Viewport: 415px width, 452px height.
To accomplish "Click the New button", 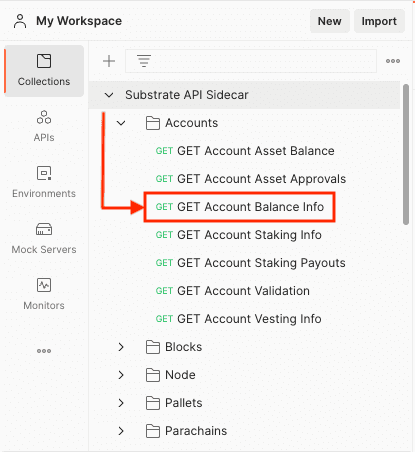I will [330, 21].
